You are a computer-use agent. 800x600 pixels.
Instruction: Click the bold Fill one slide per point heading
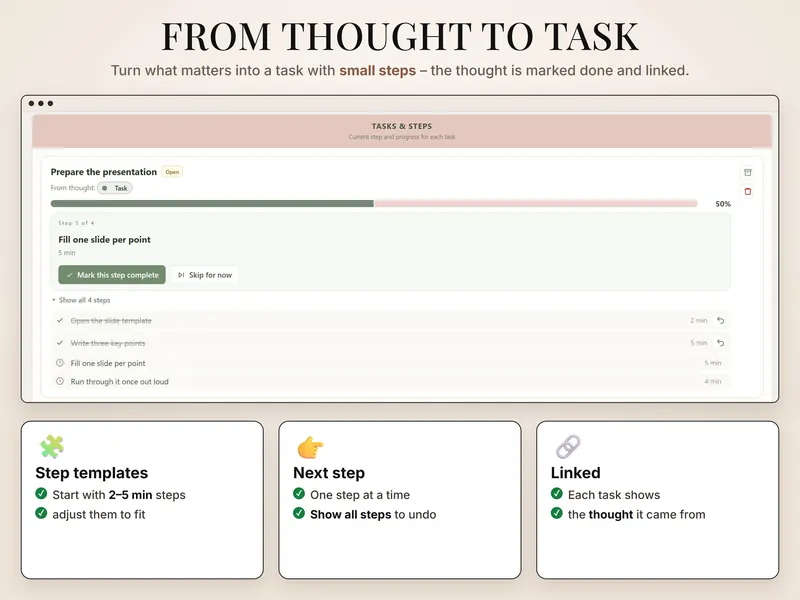104,239
